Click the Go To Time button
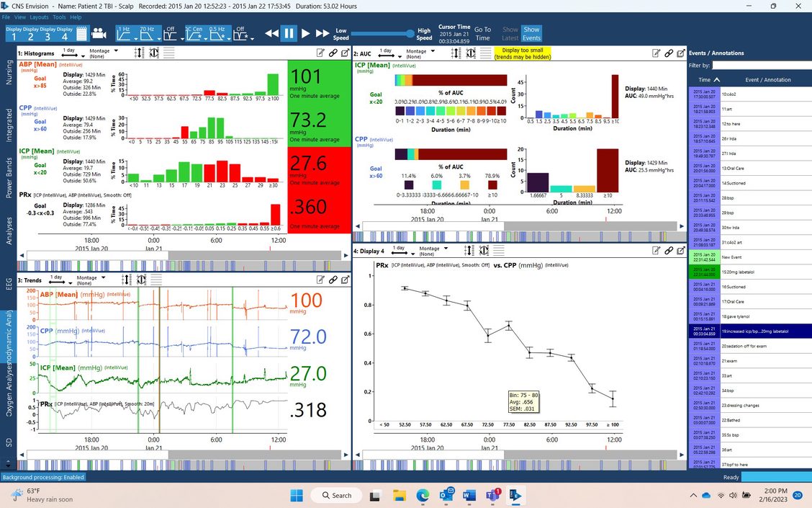 (x=482, y=34)
